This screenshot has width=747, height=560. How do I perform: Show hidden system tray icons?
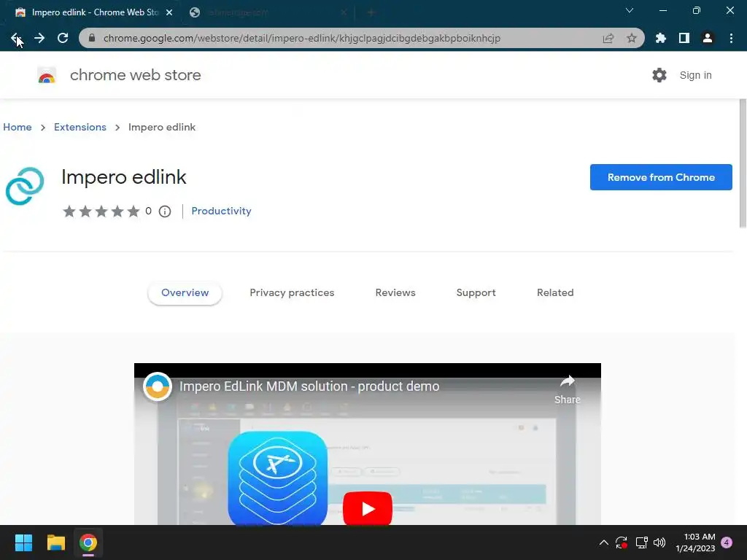(x=603, y=542)
